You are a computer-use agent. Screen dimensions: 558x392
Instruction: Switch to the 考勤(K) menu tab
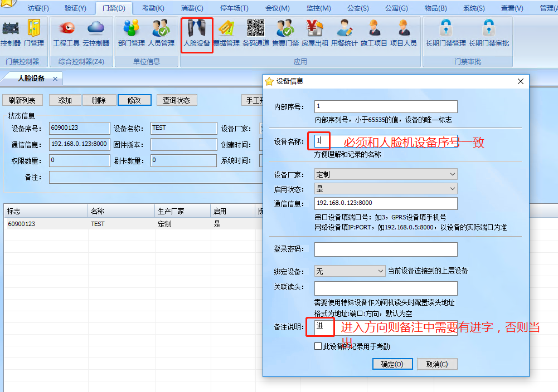tap(153, 8)
